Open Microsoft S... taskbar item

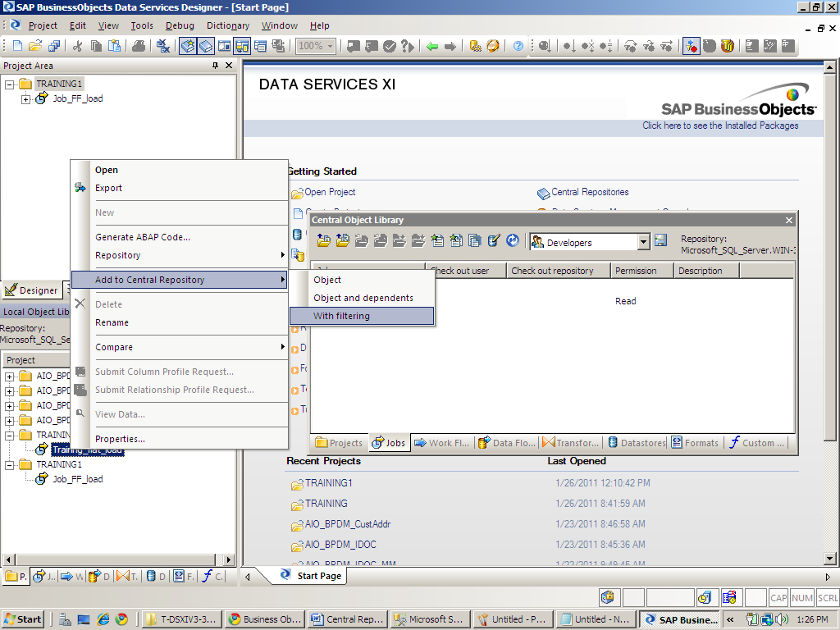click(x=430, y=620)
